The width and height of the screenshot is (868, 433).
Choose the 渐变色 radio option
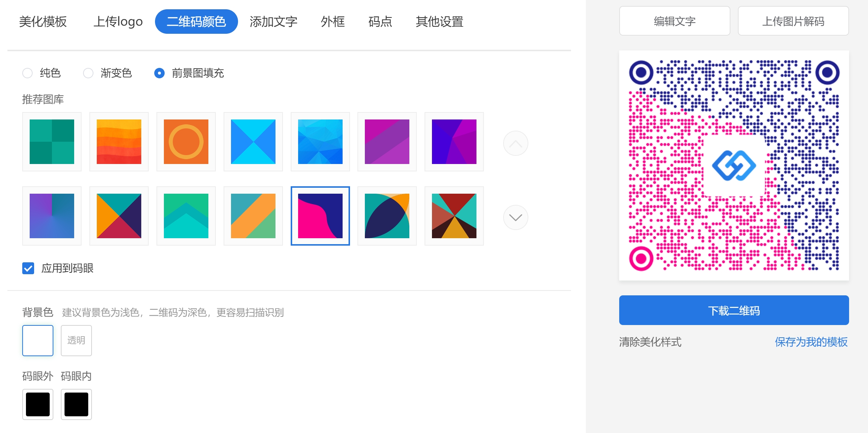88,73
